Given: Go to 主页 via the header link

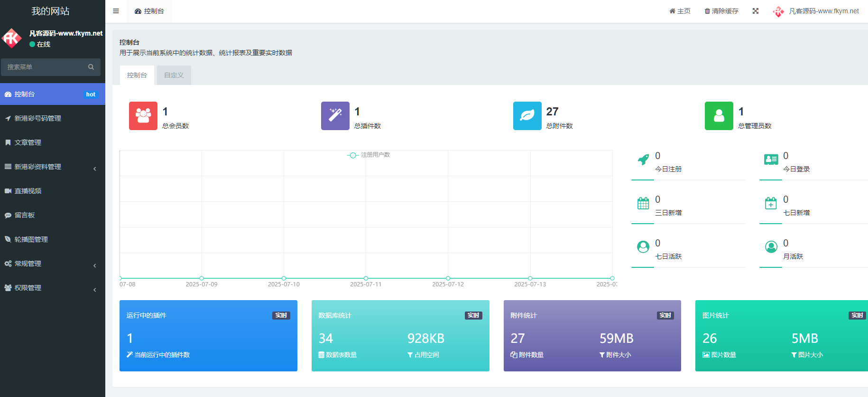Looking at the screenshot, I should (680, 11).
